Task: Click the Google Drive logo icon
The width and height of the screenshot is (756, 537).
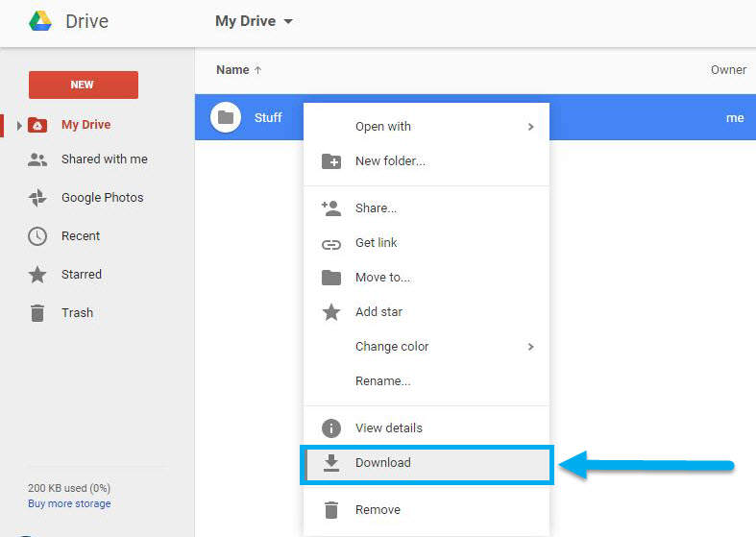Action: [x=40, y=21]
